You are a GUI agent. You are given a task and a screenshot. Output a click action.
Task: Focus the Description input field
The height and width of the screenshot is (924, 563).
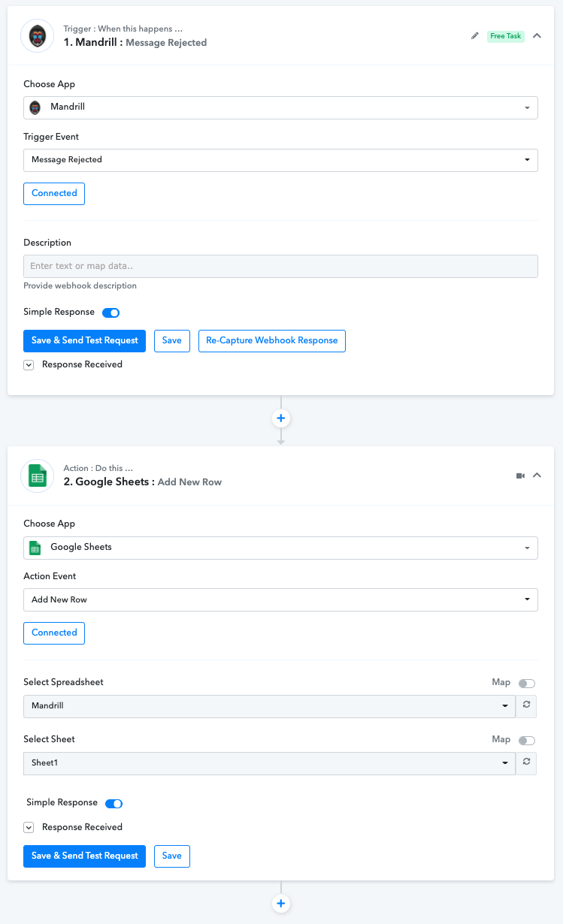(x=280, y=266)
